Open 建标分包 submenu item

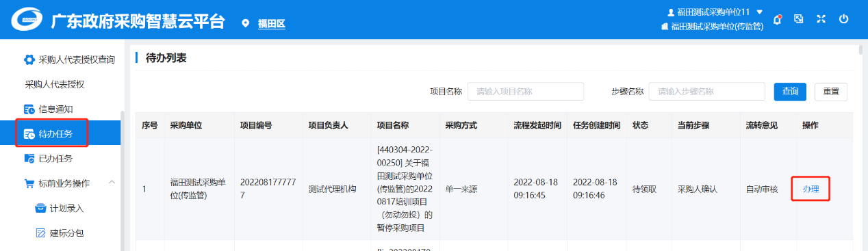(x=66, y=233)
